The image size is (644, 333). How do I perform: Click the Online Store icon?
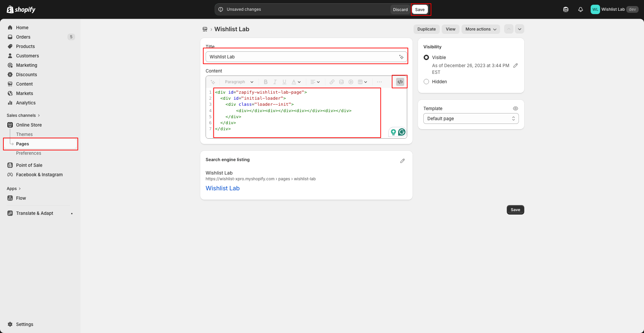click(x=10, y=125)
